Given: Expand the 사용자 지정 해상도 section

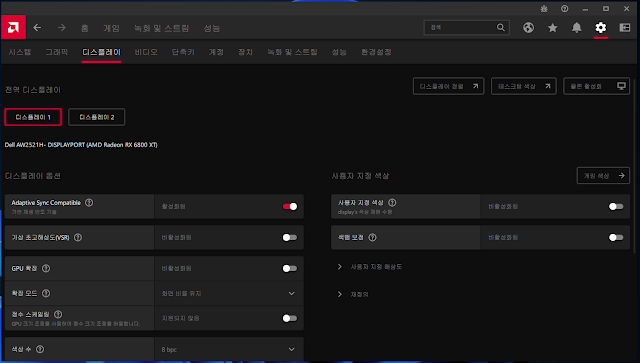Looking at the screenshot, I should (370, 267).
